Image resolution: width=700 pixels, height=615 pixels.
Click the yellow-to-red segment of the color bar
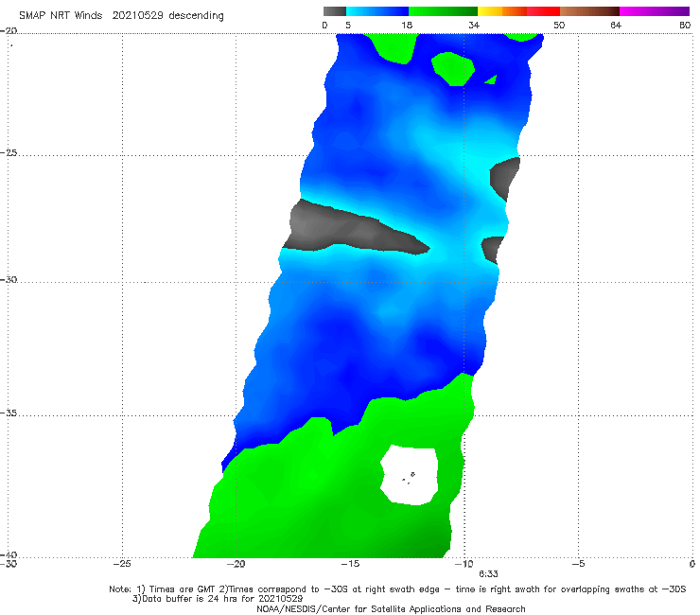click(x=518, y=11)
